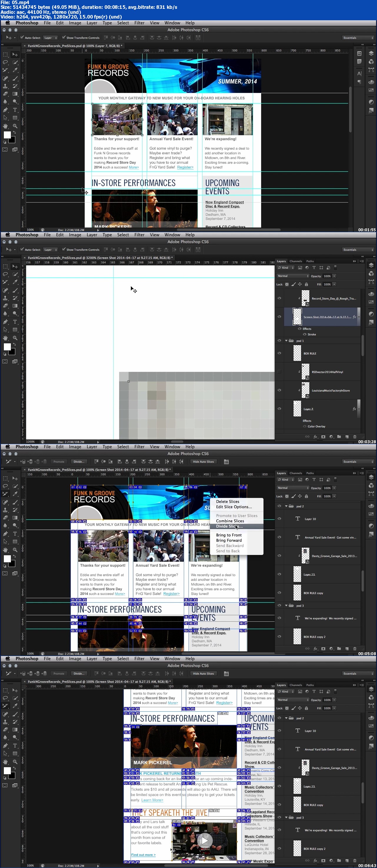Click Lock transparent pixels icon in 00:03:28 frame

coord(287,285)
